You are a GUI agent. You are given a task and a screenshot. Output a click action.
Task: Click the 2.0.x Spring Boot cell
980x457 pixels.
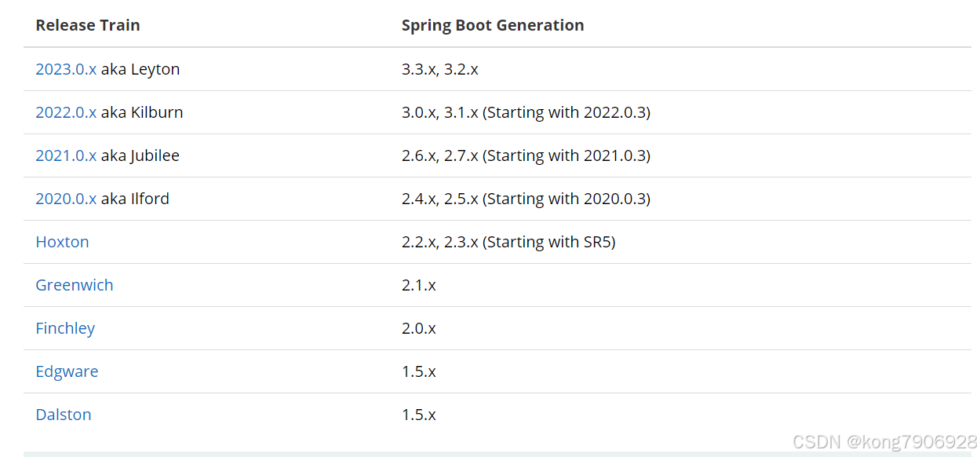[418, 328]
